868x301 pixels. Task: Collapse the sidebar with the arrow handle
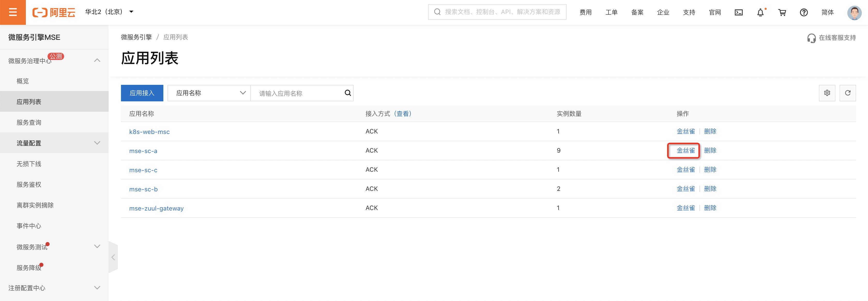pos(113,257)
